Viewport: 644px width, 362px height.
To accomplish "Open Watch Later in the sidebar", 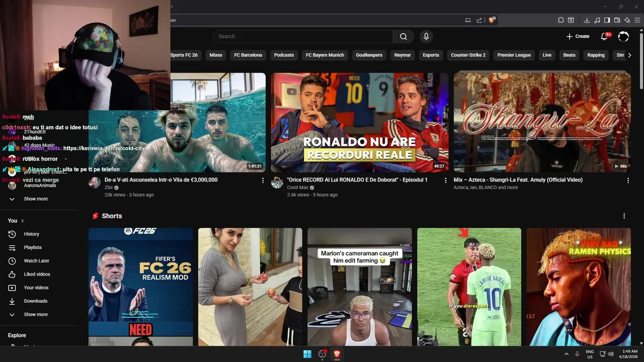I will pyautogui.click(x=36, y=261).
